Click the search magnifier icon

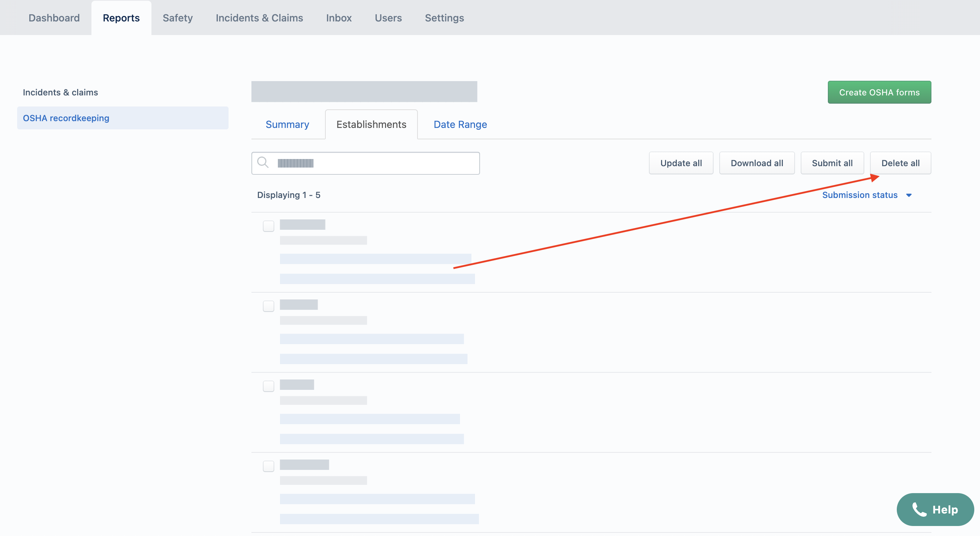262,163
